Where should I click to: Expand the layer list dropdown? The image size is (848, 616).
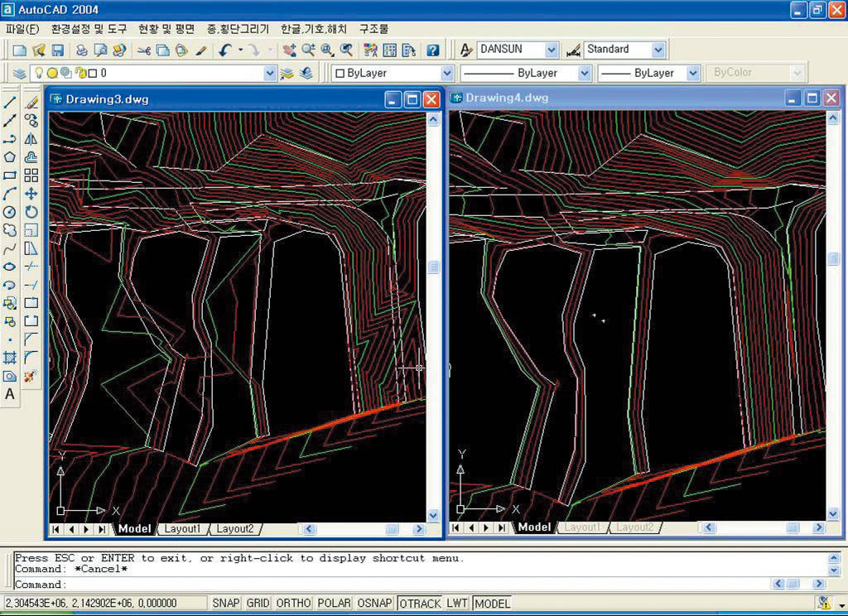click(x=269, y=74)
